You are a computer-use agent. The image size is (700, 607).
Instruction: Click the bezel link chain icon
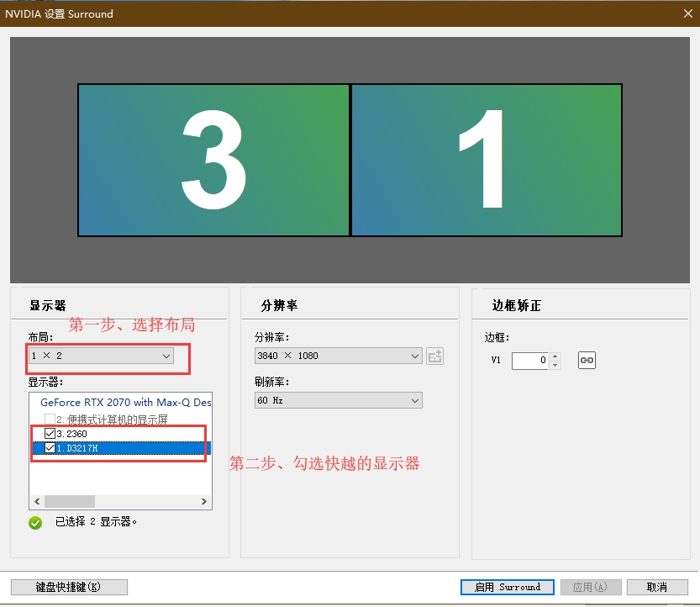point(587,361)
